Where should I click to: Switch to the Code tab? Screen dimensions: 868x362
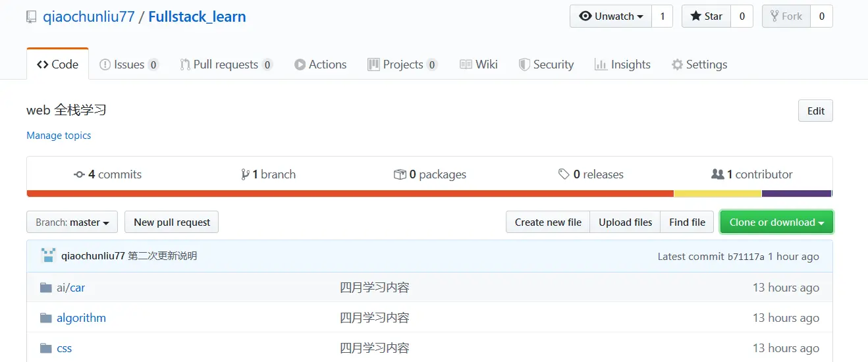pyautogui.click(x=57, y=65)
